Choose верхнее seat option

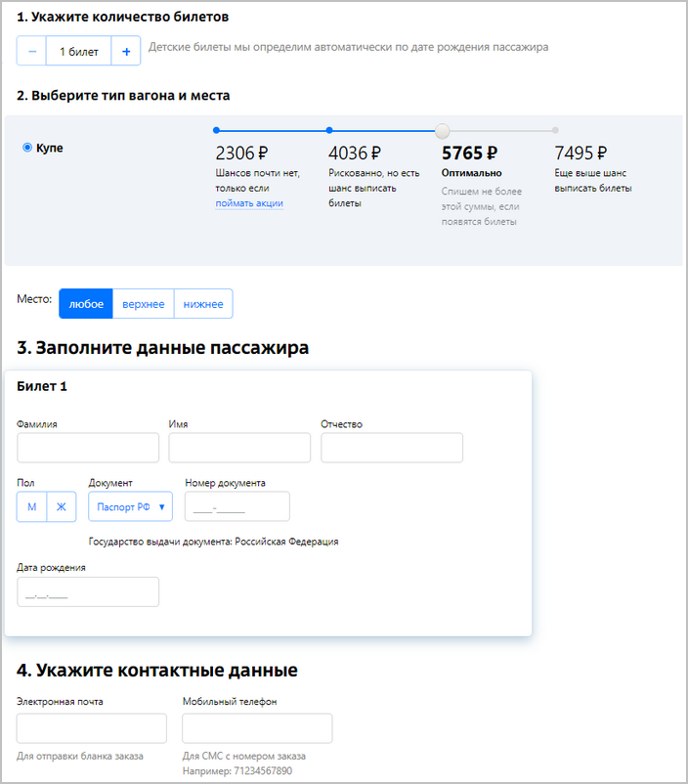click(144, 304)
